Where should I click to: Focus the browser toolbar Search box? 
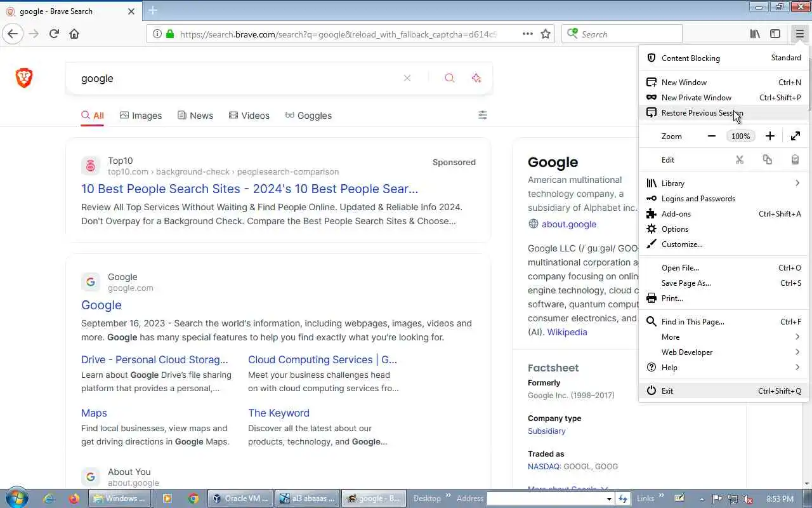point(622,34)
